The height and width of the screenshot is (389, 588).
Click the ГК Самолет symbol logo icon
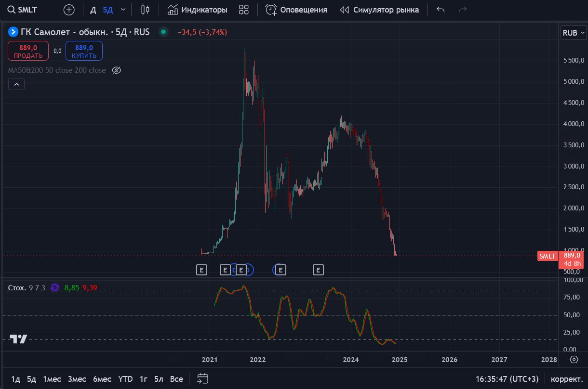(13, 32)
